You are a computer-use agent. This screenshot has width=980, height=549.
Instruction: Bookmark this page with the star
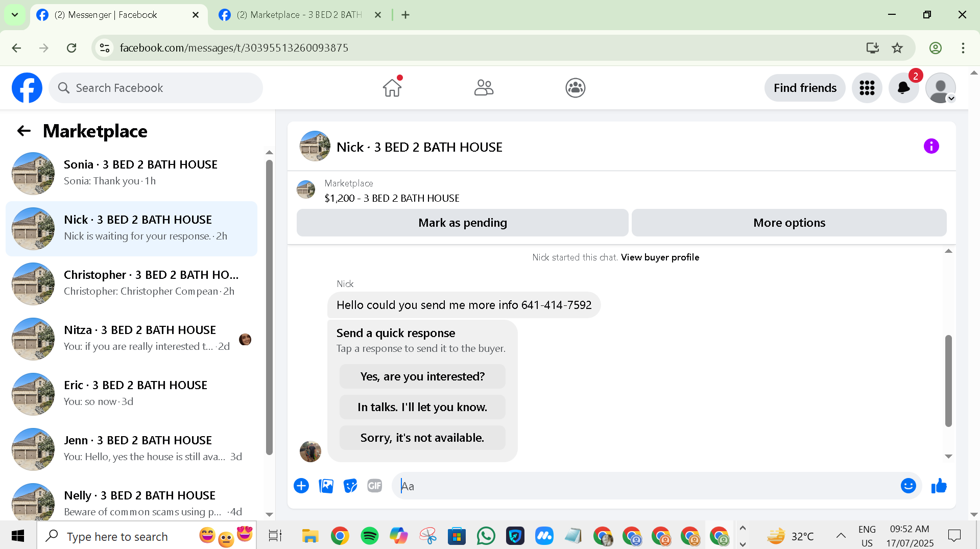[897, 48]
